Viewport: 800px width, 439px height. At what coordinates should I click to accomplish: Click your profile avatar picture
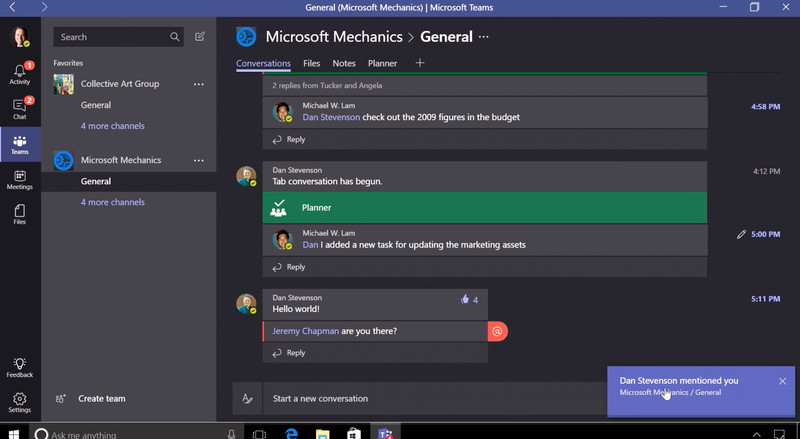click(x=20, y=37)
